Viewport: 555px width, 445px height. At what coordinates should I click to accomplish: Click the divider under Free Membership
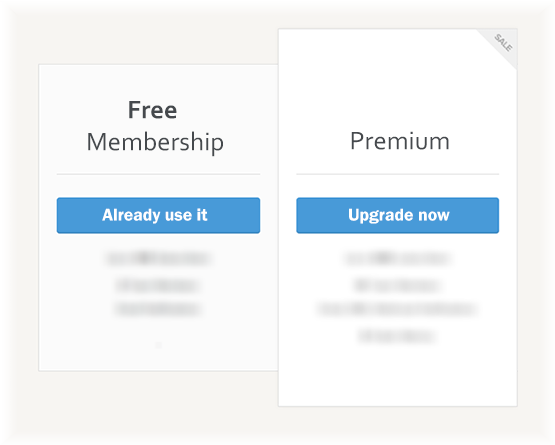tap(158, 174)
